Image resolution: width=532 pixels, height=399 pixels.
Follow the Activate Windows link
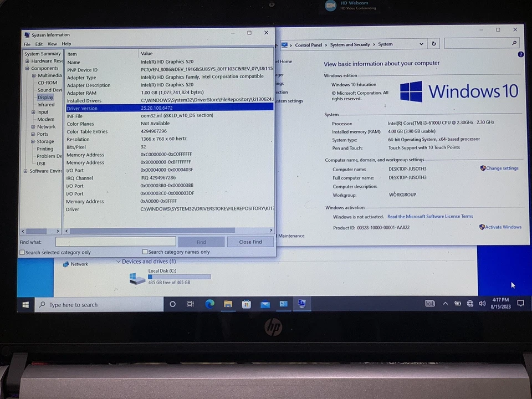pos(503,227)
